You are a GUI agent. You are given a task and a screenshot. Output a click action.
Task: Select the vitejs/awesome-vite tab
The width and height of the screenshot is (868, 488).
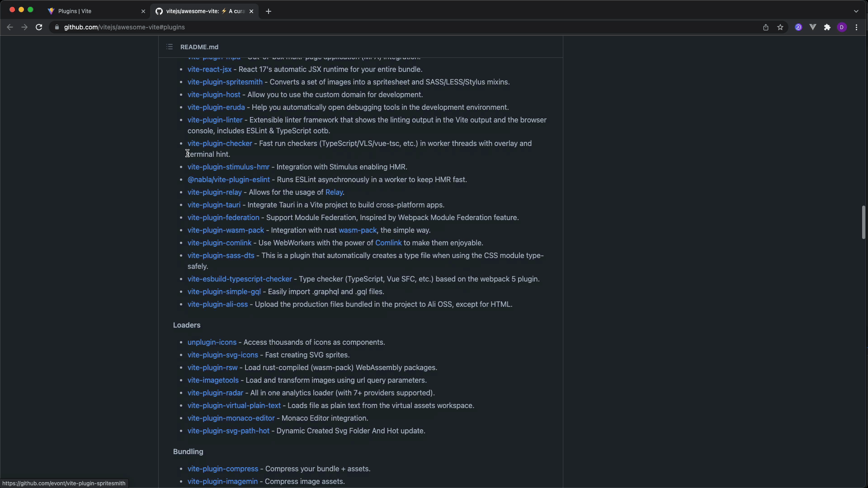point(205,11)
